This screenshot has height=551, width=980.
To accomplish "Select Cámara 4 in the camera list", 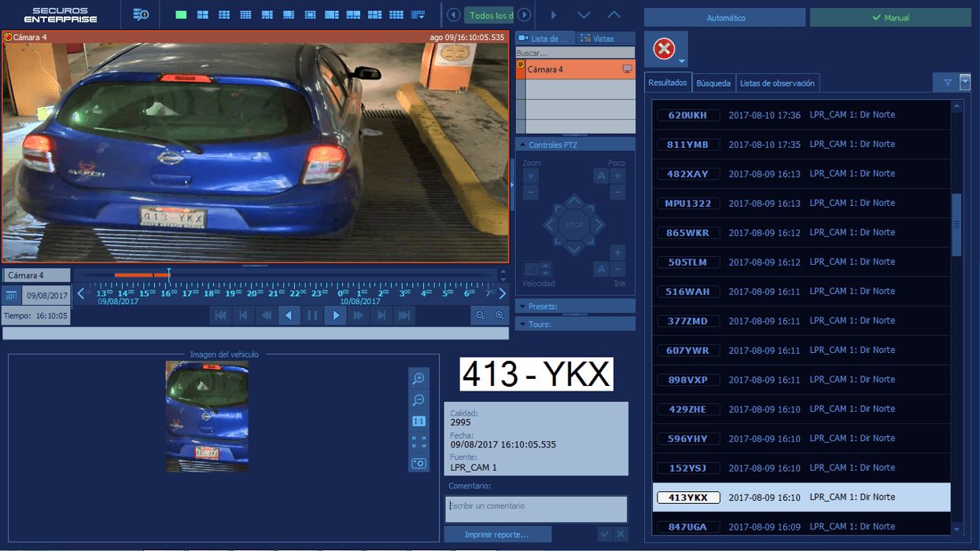I will tap(575, 69).
